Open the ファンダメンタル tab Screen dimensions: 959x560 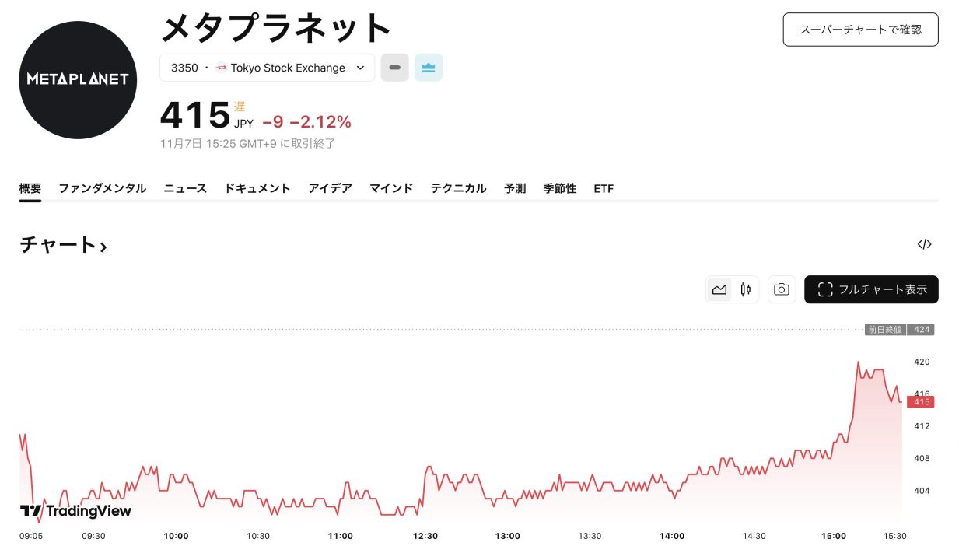click(x=103, y=188)
